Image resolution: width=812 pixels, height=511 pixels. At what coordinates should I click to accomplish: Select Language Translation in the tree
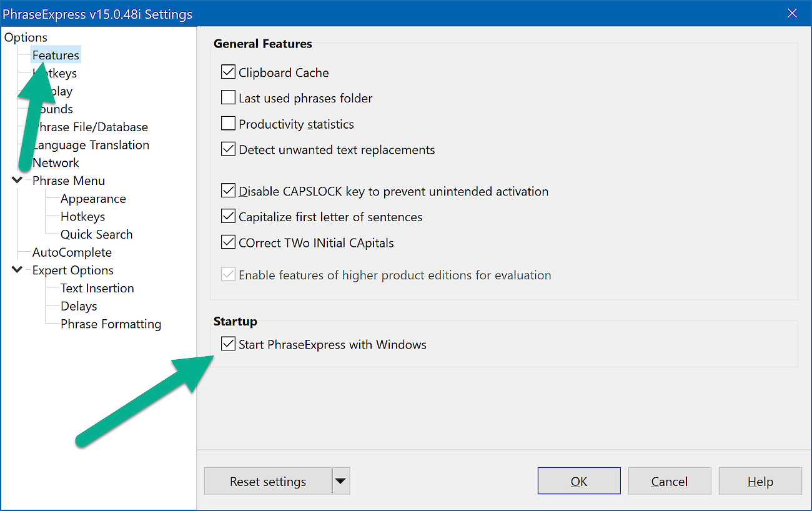(91, 145)
